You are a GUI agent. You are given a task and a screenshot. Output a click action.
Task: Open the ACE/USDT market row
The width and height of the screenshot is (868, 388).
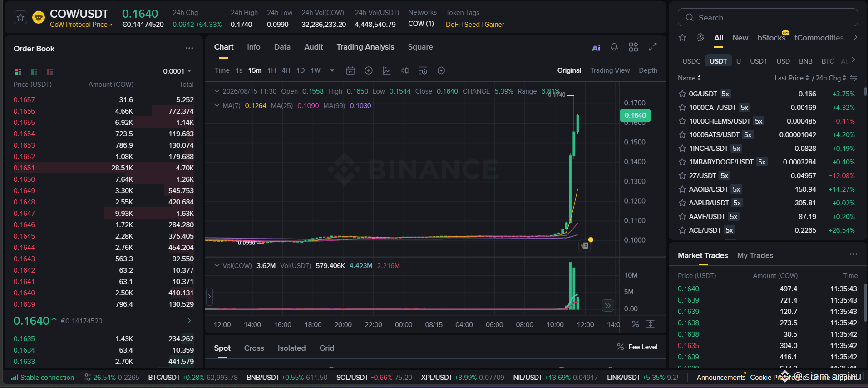767,230
